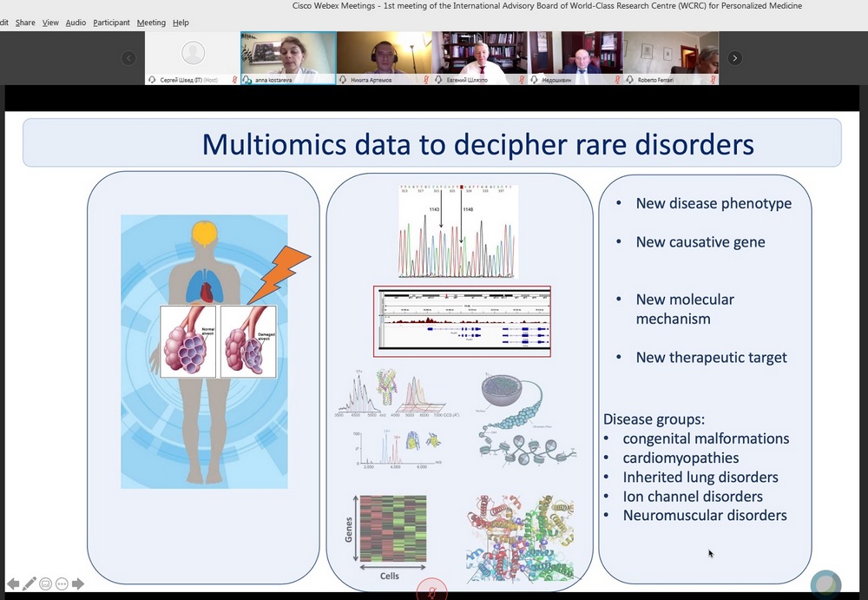Screen dimensions: 868x600
Task: Click the host Сергей Швед's mute indicator
Action: 234,80
